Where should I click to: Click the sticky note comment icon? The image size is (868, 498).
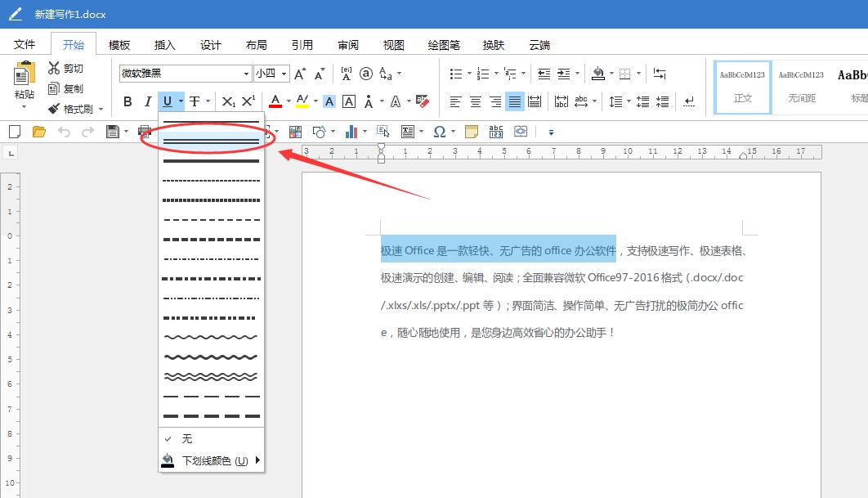[472, 131]
